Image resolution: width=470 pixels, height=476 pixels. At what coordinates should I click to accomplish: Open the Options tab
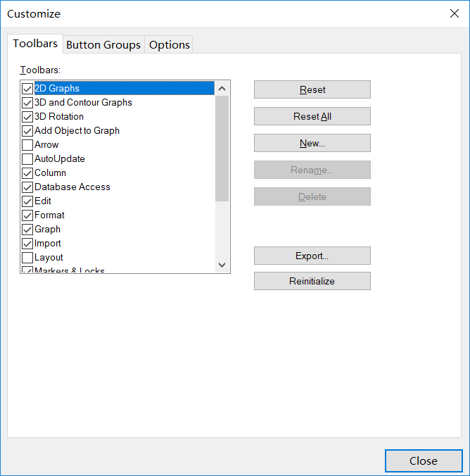[170, 44]
